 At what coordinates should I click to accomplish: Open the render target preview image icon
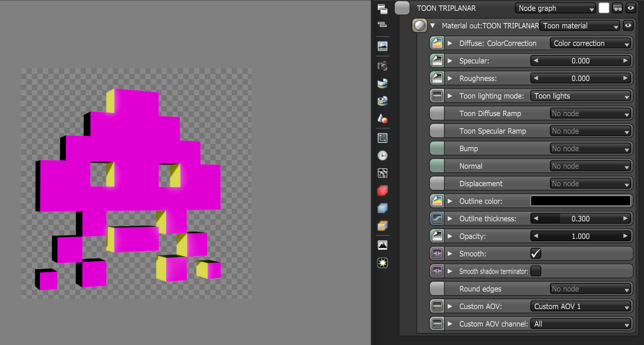click(x=383, y=46)
